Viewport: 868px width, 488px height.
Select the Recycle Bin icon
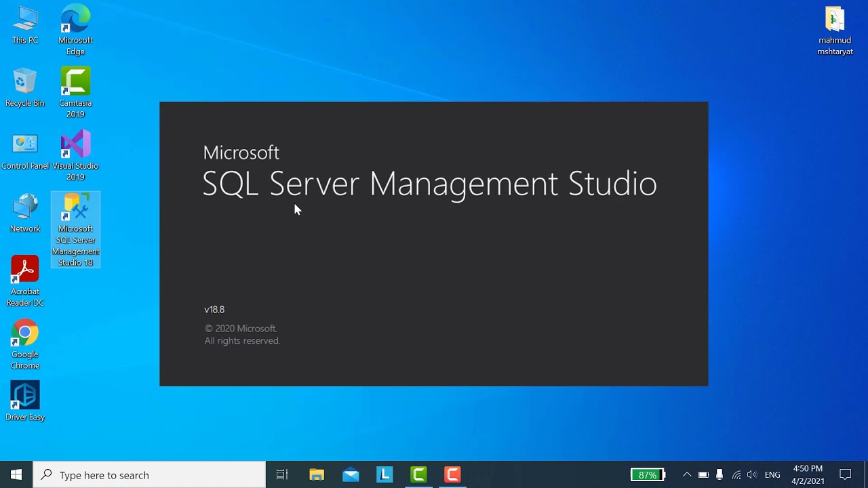pos(25,88)
